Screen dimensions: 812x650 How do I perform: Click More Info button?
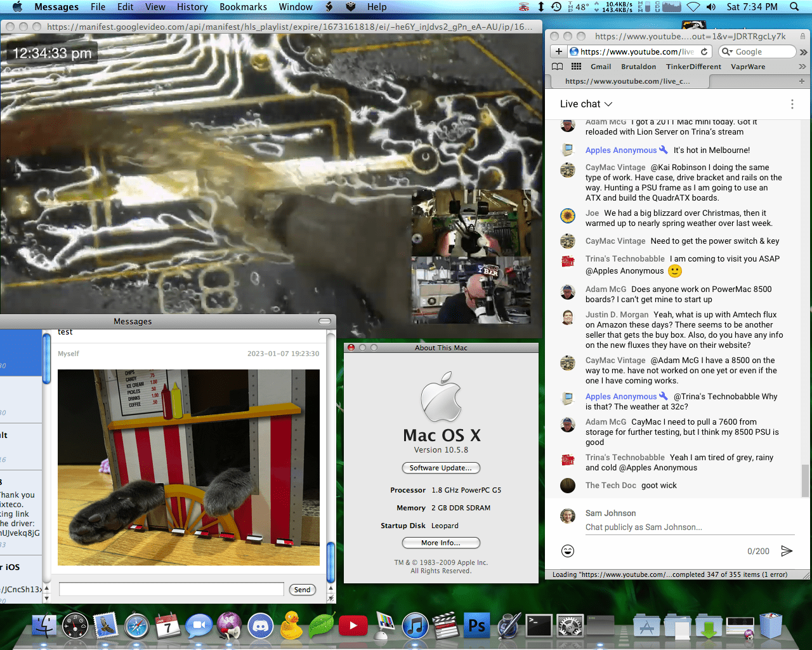[441, 543]
